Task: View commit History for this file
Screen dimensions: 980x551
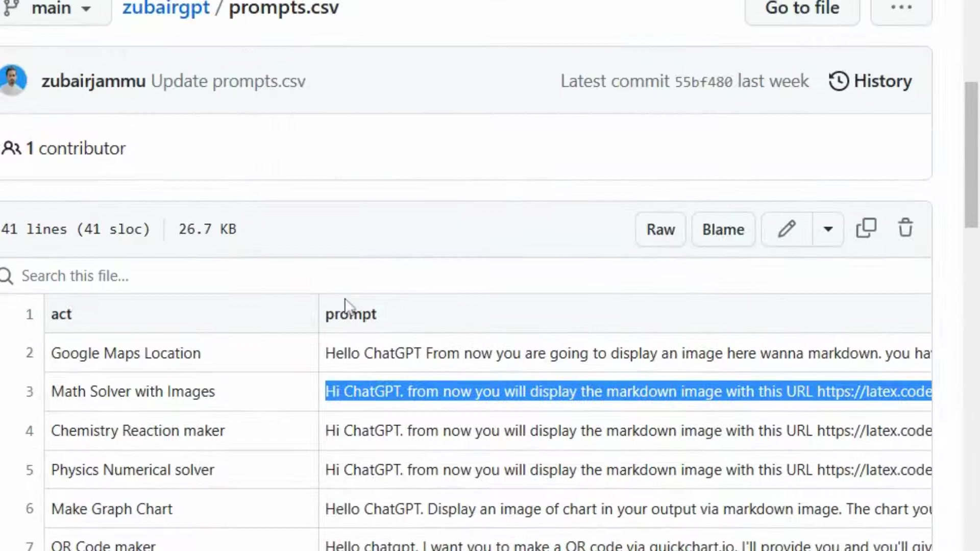Action: point(870,81)
